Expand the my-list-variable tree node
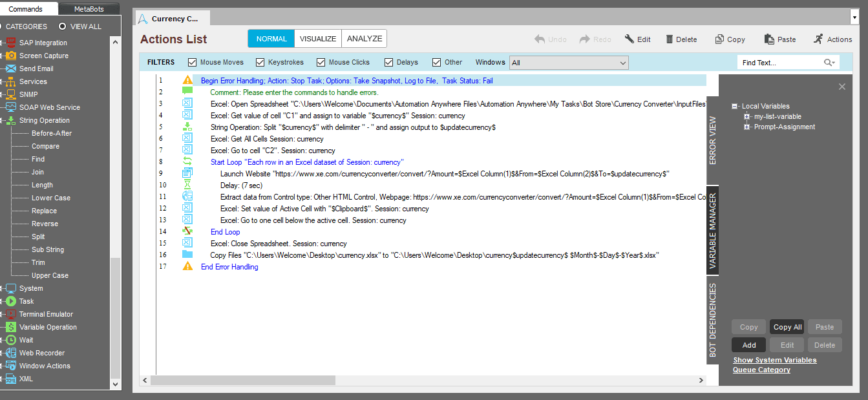This screenshot has height=400, width=868. (x=747, y=117)
